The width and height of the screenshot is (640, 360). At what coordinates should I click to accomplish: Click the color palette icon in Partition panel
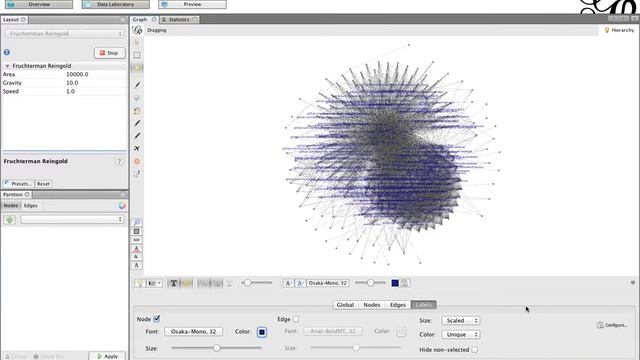pyautogui.click(x=122, y=206)
